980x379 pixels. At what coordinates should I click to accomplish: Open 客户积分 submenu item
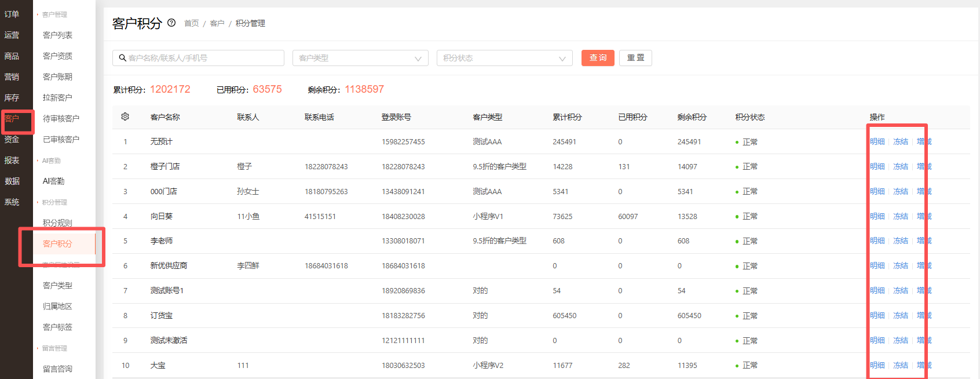click(57, 243)
